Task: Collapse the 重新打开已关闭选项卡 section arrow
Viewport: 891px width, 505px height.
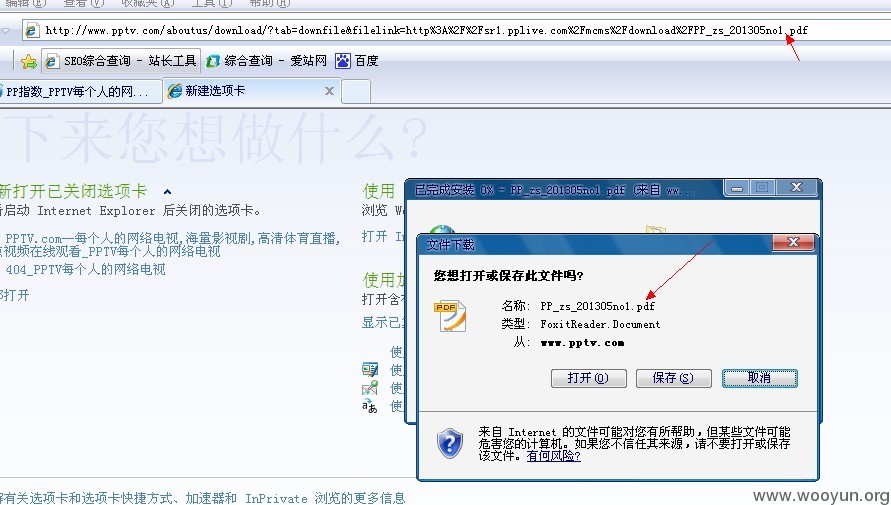Action: point(167,192)
